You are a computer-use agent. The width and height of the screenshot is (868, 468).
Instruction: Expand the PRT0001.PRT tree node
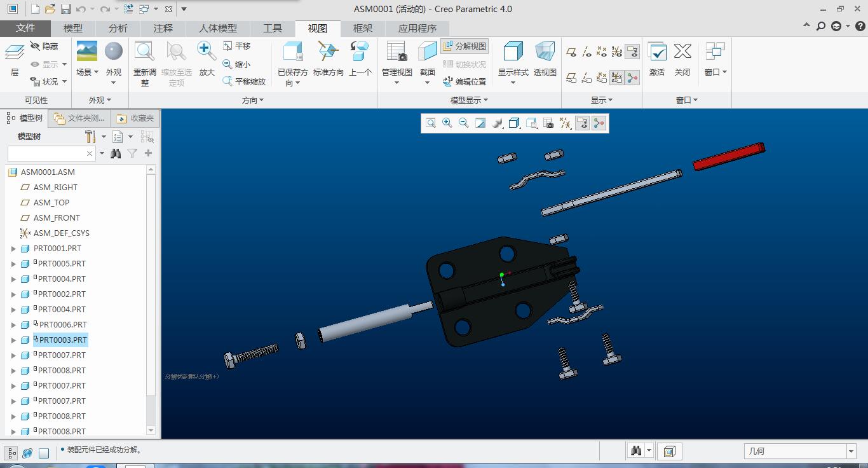[x=13, y=249]
